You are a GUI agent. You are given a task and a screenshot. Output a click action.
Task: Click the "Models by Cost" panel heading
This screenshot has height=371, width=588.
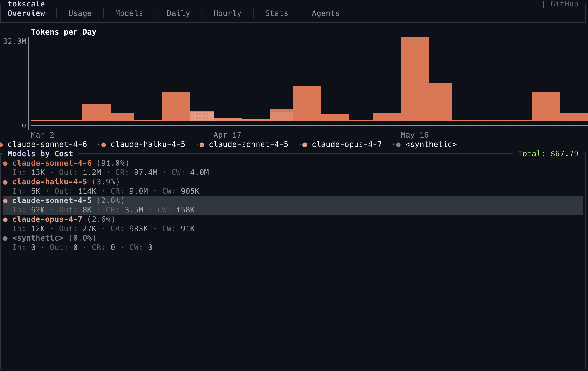pos(40,154)
